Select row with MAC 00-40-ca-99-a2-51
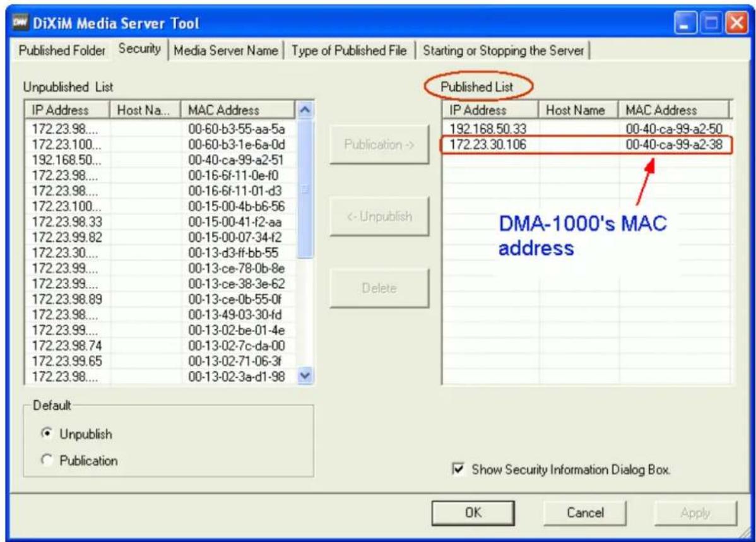The height and width of the screenshot is (542, 756). (160, 160)
